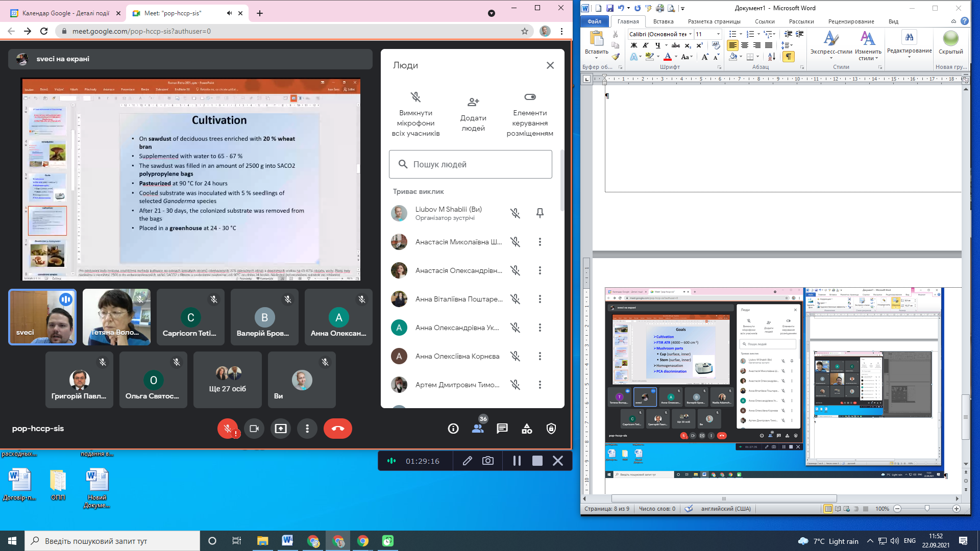Switch to Рецензирование ribbon tab
This screenshot has width=980, height=551.
point(851,21)
